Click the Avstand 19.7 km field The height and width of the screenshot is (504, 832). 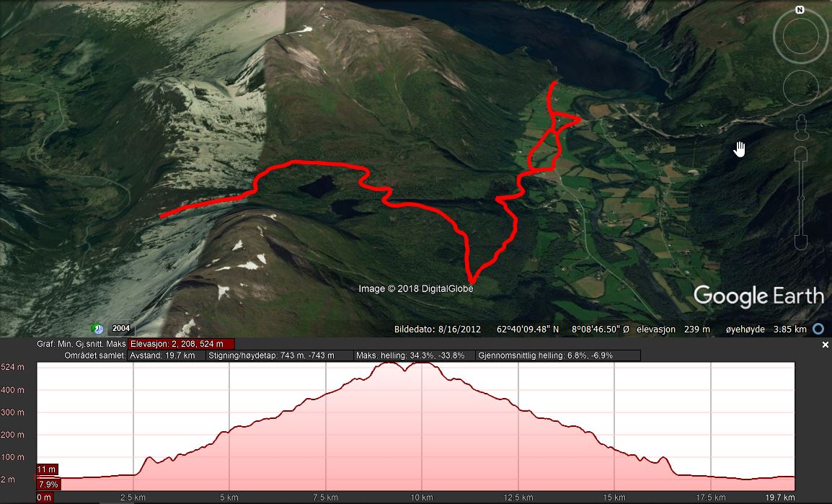(167, 355)
